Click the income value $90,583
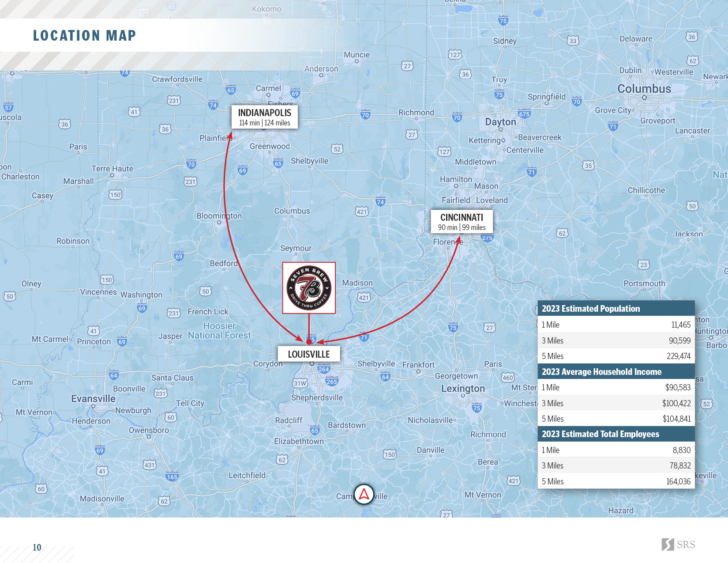This screenshot has width=728, height=563. point(678,387)
